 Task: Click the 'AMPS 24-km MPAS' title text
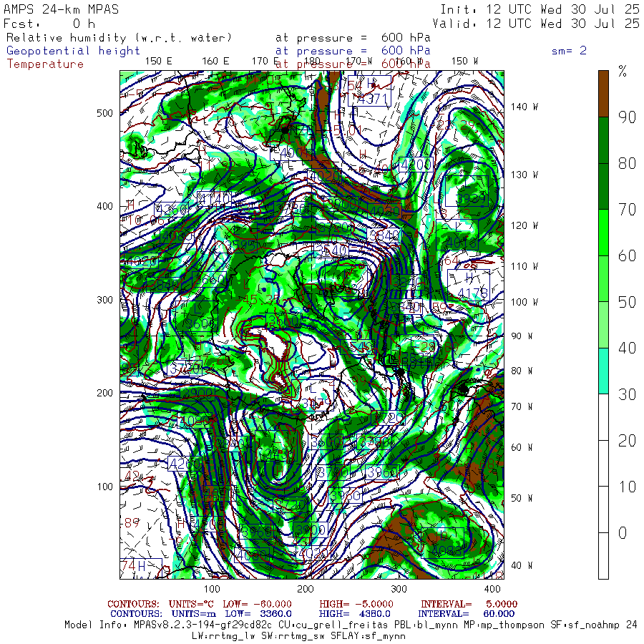coord(62,9)
